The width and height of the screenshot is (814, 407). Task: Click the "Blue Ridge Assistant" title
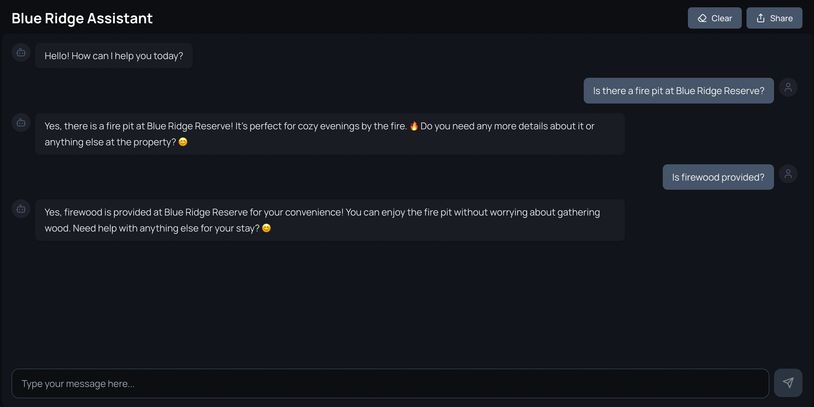pyautogui.click(x=82, y=18)
